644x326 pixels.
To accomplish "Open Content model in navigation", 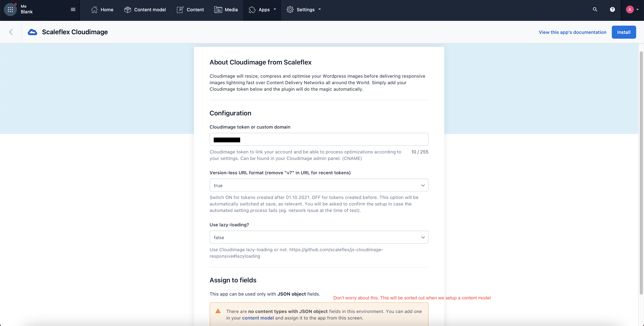I will click(x=145, y=10).
